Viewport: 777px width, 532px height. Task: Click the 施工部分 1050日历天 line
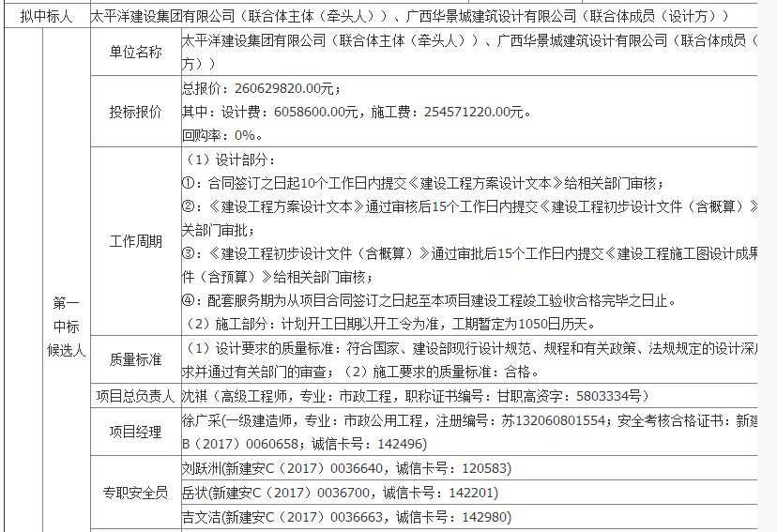[388, 324]
